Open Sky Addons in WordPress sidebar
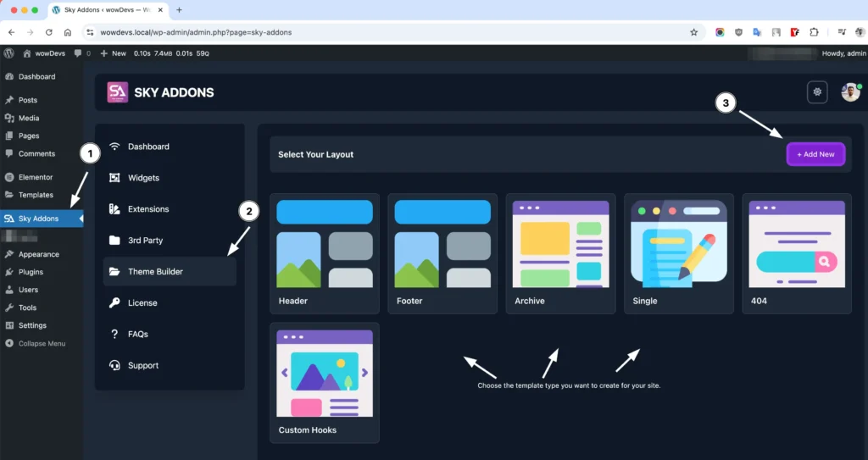The image size is (868, 460). click(42, 219)
